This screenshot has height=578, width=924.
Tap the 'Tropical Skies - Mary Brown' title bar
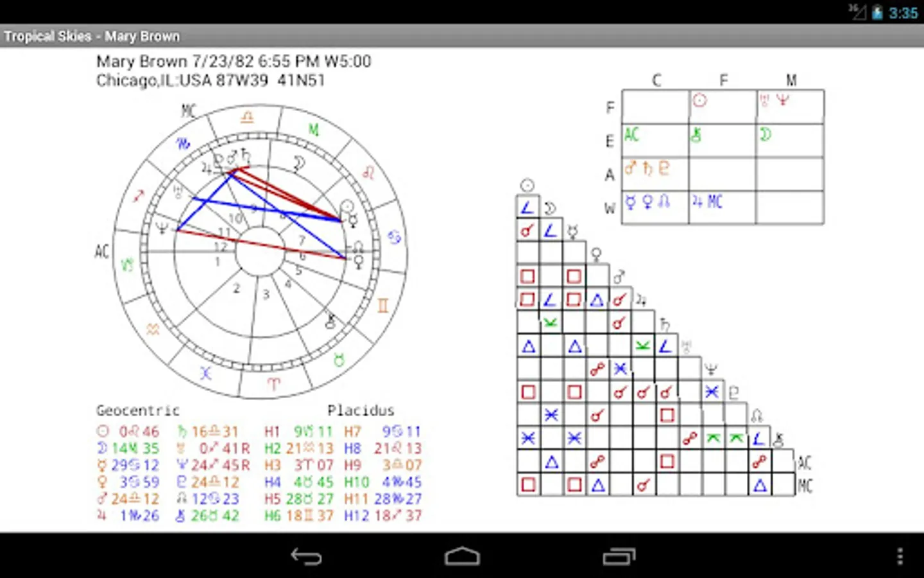462,36
